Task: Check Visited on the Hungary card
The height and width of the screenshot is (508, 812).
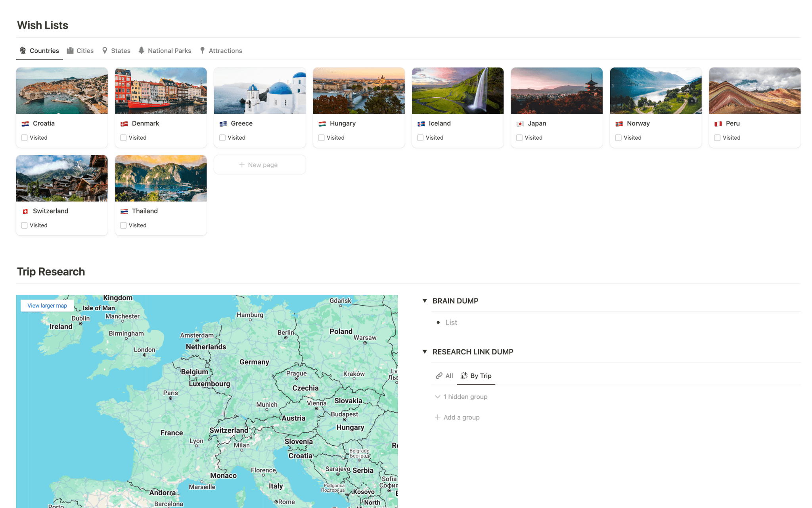Action: 322,138
